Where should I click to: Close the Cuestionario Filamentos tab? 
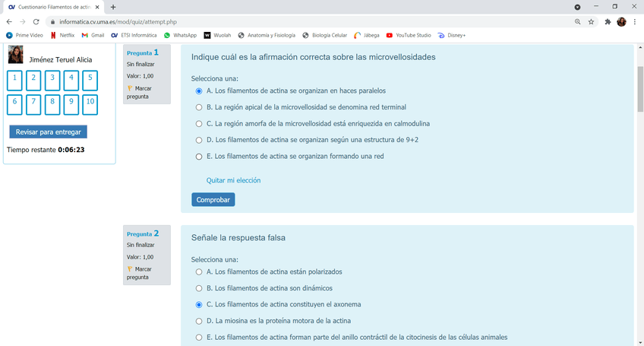(x=96, y=7)
